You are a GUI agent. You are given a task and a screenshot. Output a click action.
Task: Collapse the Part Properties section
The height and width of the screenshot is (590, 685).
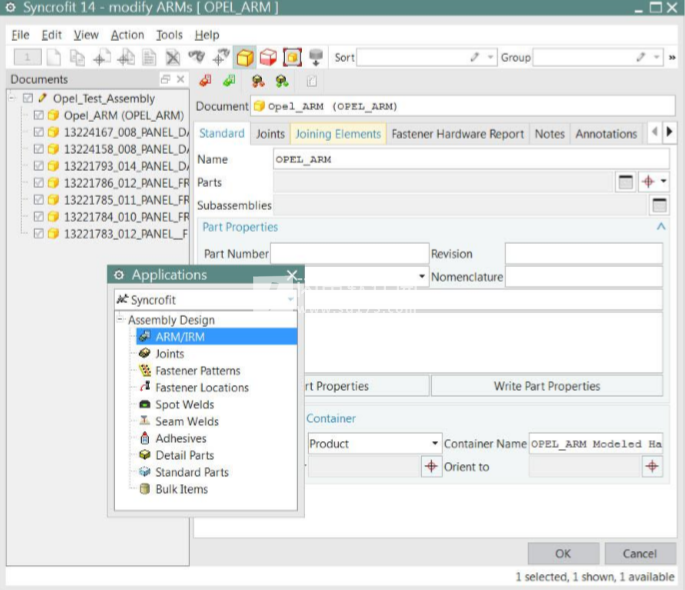pyautogui.click(x=661, y=227)
